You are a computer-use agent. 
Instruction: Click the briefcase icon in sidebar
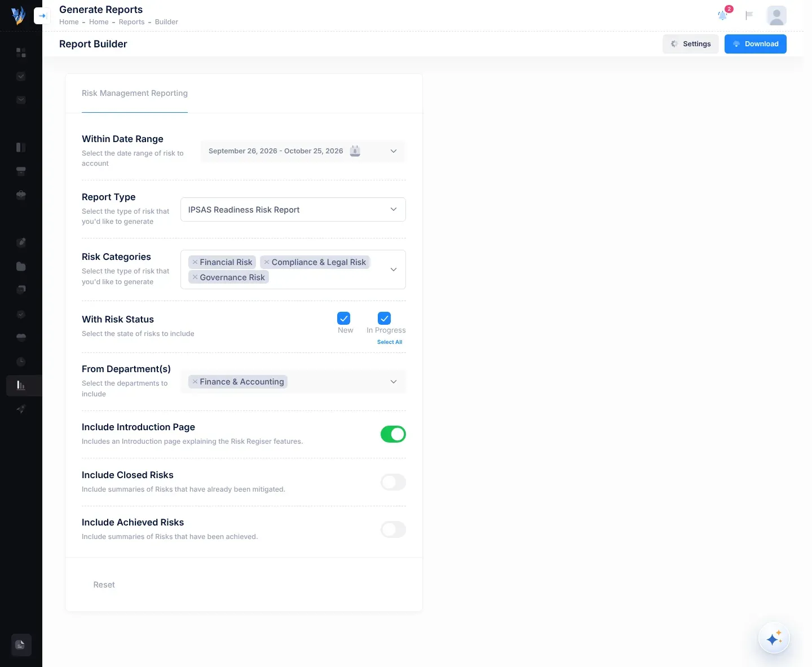click(21, 195)
